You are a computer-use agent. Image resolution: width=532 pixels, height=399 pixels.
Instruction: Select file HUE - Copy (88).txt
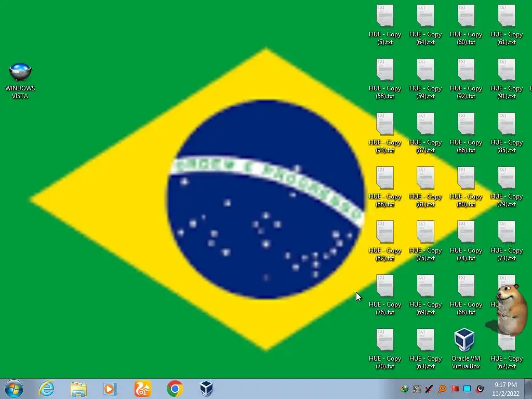coord(385,187)
